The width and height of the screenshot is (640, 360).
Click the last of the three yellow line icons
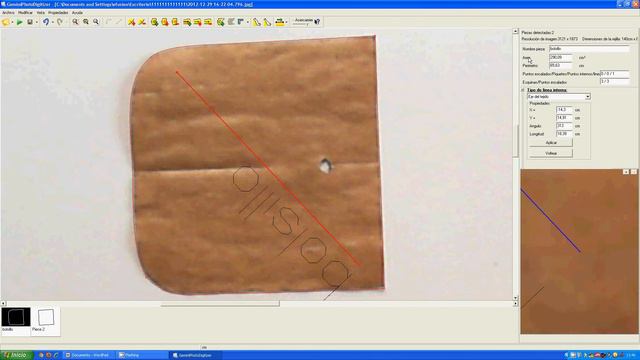208,22
